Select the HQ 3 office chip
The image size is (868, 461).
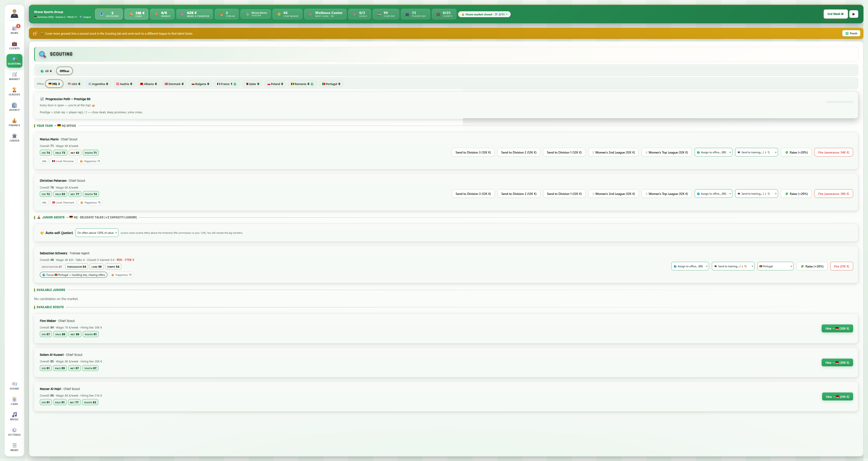click(54, 84)
